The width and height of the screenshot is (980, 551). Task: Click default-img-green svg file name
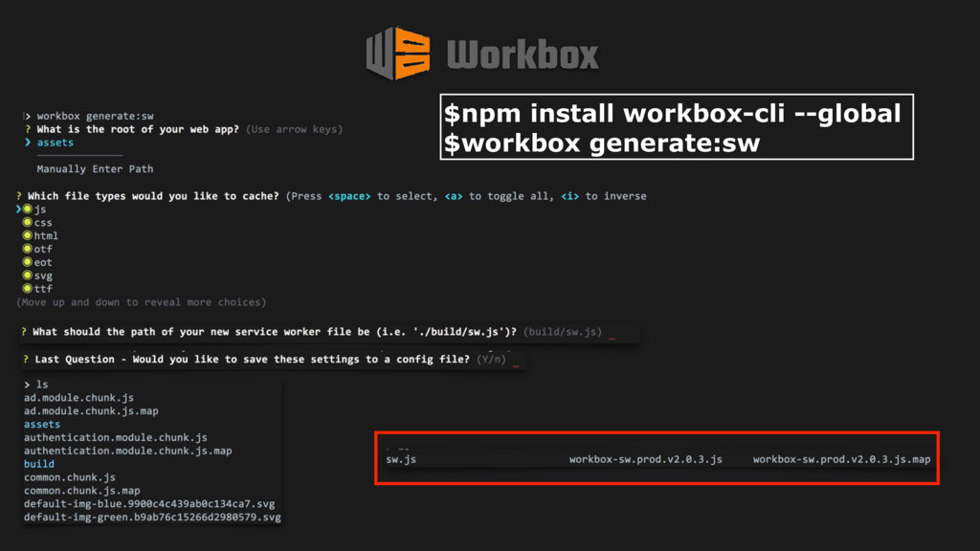tap(152, 518)
